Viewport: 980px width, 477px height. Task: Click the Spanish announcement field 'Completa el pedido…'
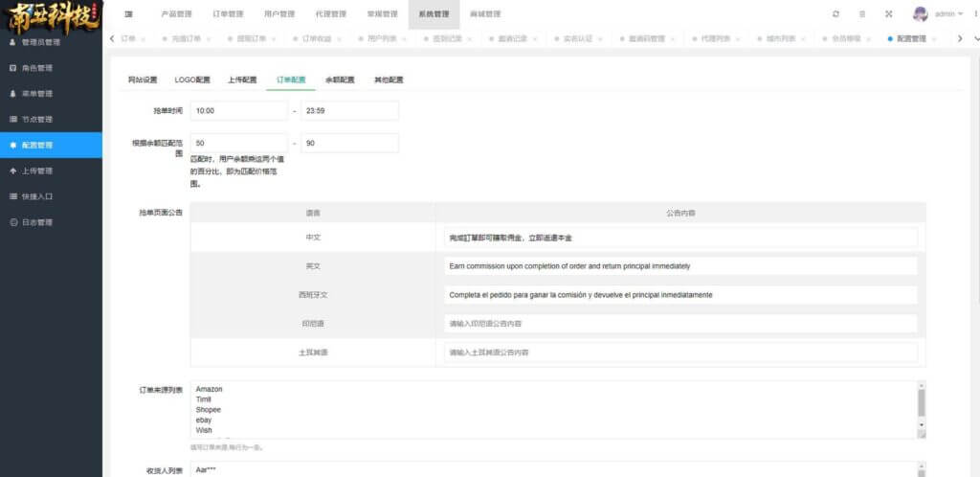[680, 294]
